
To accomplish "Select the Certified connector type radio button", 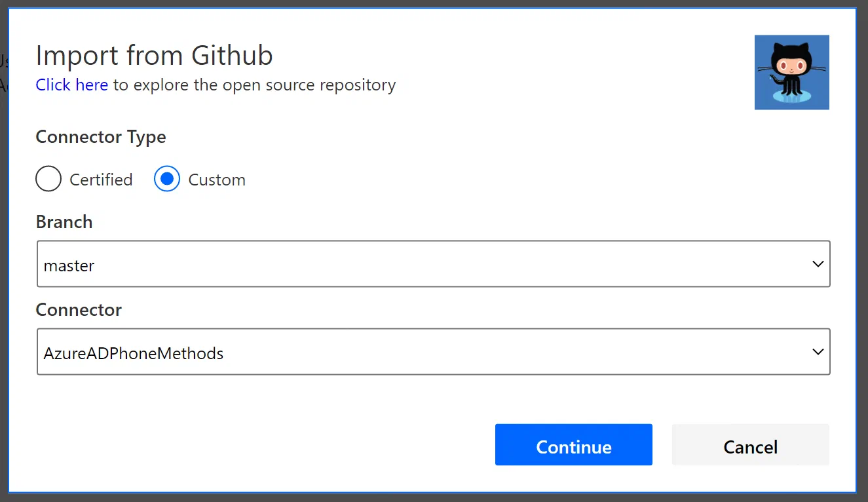I will (x=48, y=179).
